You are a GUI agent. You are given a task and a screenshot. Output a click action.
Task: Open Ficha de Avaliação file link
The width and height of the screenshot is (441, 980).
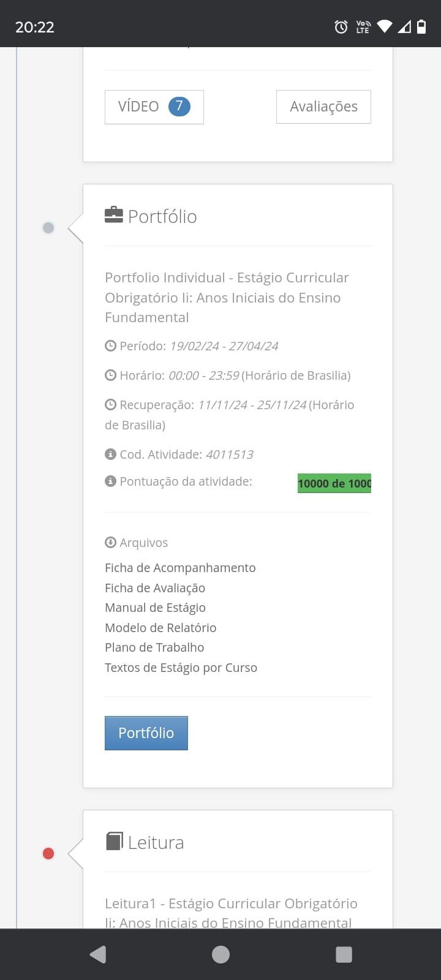tap(155, 588)
